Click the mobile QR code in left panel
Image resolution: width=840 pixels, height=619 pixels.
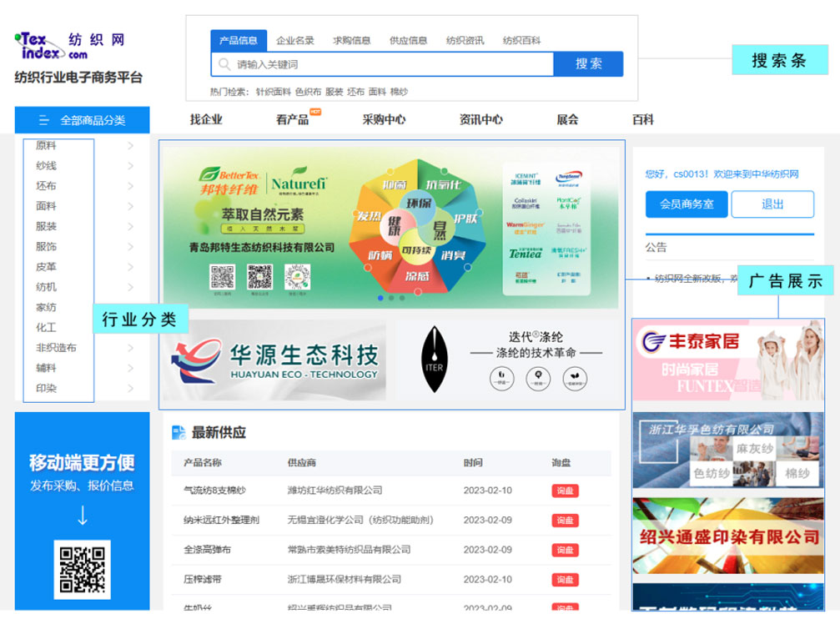point(83,570)
